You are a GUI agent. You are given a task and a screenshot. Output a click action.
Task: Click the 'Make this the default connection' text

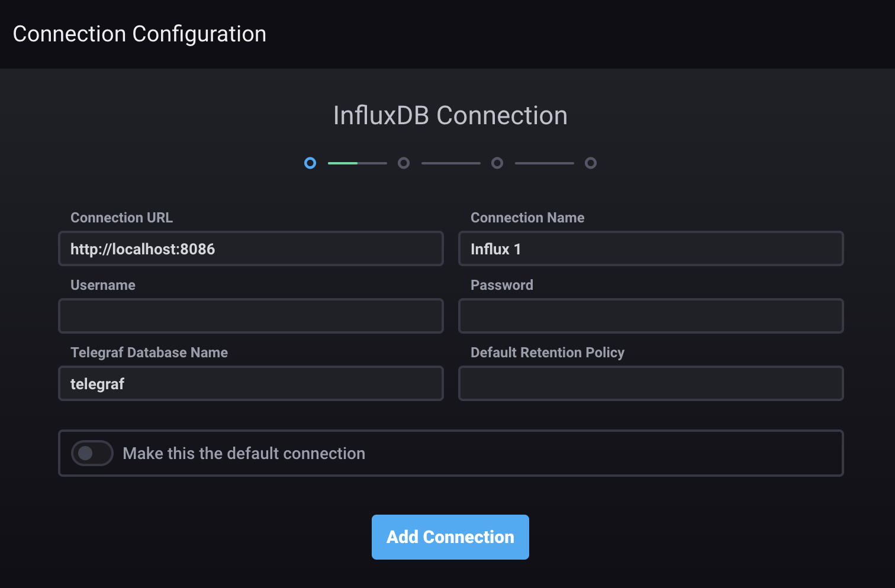[x=244, y=454]
